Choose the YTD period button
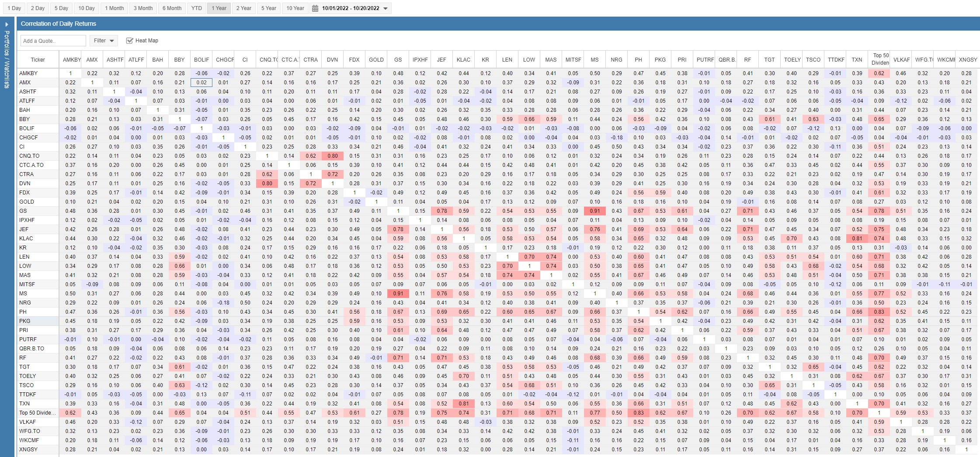 pyautogui.click(x=197, y=8)
